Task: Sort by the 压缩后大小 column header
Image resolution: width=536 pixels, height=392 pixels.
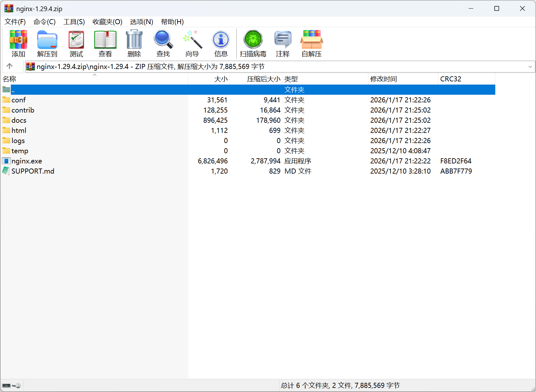Action: pyautogui.click(x=256, y=79)
